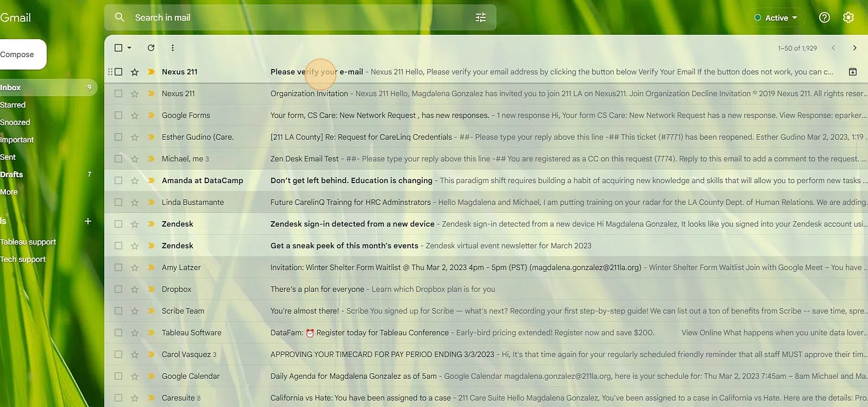The height and width of the screenshot is (407, 868).
Task: Click the 1–50 of 1,929 message count
Action: [797, 48]
